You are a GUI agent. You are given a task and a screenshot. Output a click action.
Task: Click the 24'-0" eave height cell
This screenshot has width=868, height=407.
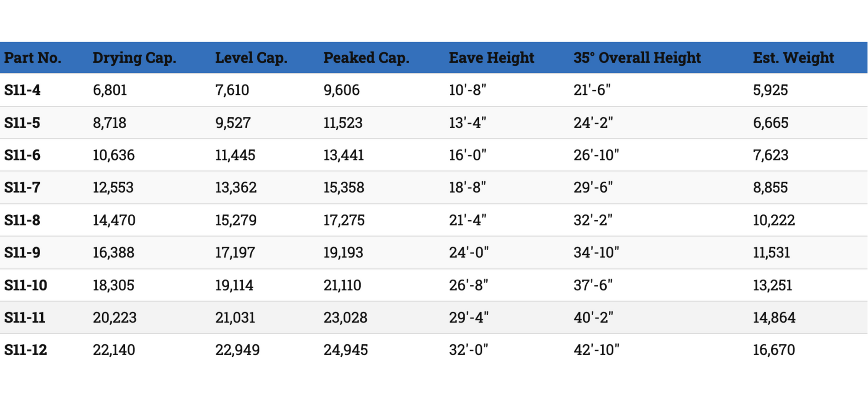coord(469,252)
